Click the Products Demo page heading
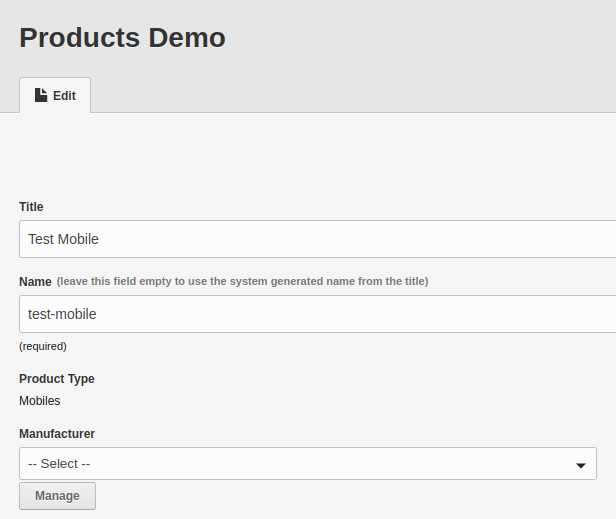This screenshot has height=519, width=616. coord(122,38)
